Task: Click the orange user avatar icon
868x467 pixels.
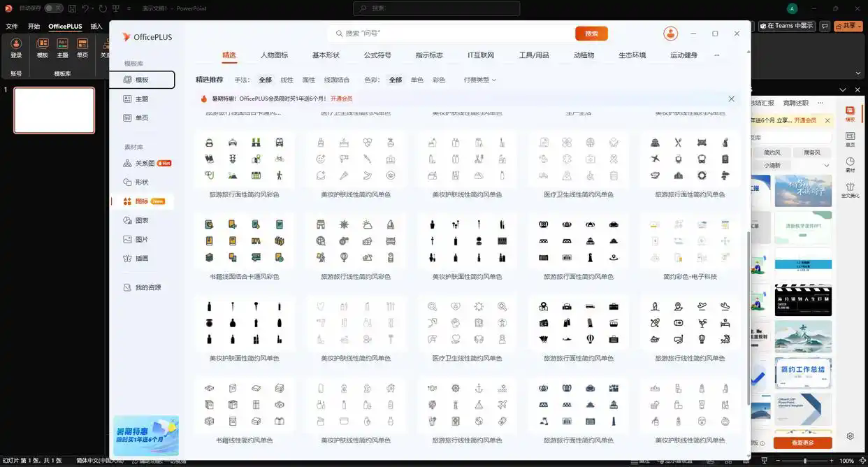Action: click(x=670, y=34)
